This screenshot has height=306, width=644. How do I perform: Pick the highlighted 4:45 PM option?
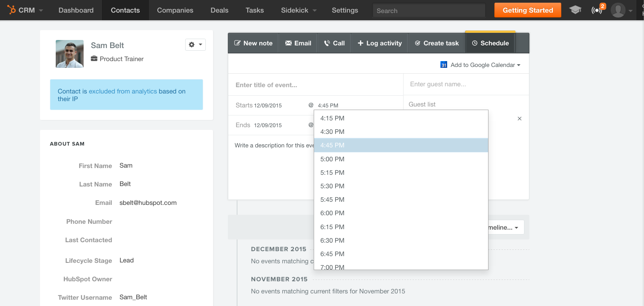pyautogui.click(x=401, y=145)
